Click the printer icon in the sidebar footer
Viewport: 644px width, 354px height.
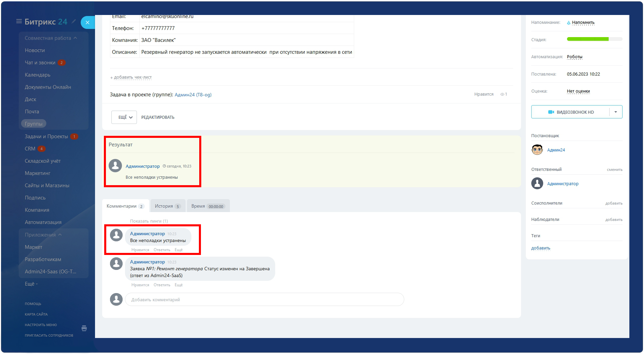point(84,328)
